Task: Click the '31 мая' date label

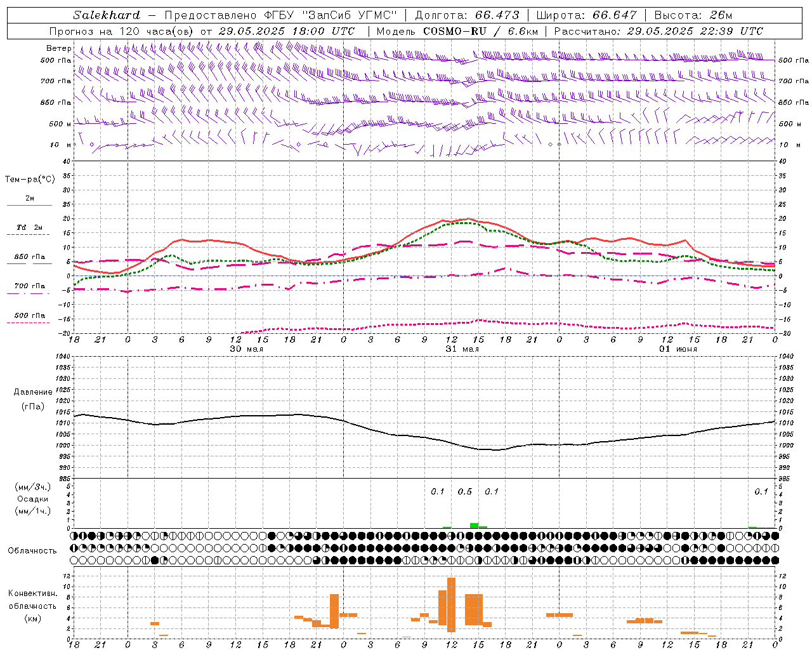Action: click(462, 349)
